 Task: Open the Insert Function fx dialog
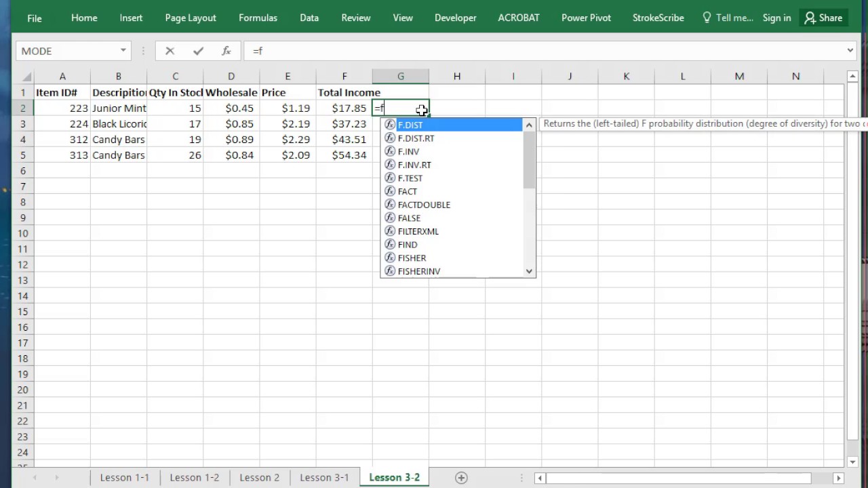(226, 51)
